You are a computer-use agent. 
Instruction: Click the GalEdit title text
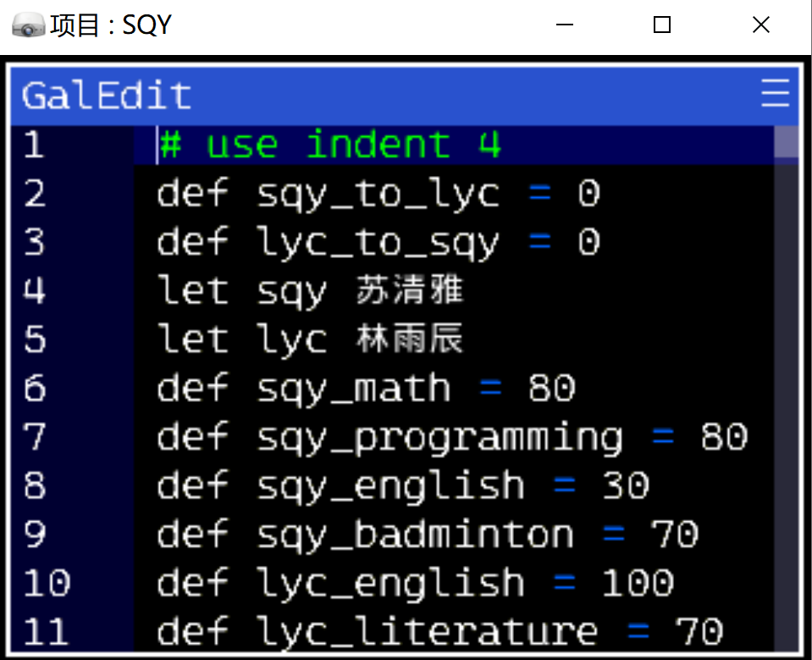click(x=107, y=95)
